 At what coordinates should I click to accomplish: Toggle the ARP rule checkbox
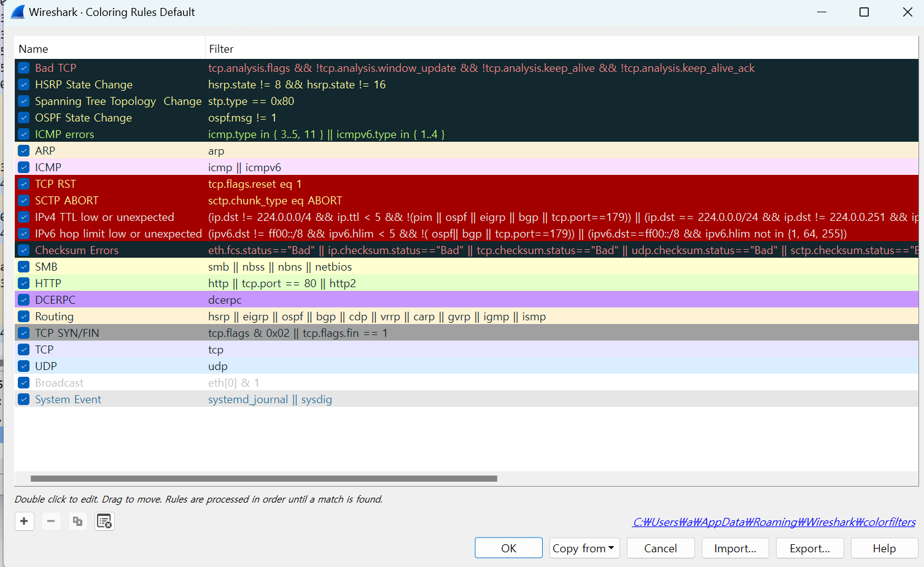(24, 151)
